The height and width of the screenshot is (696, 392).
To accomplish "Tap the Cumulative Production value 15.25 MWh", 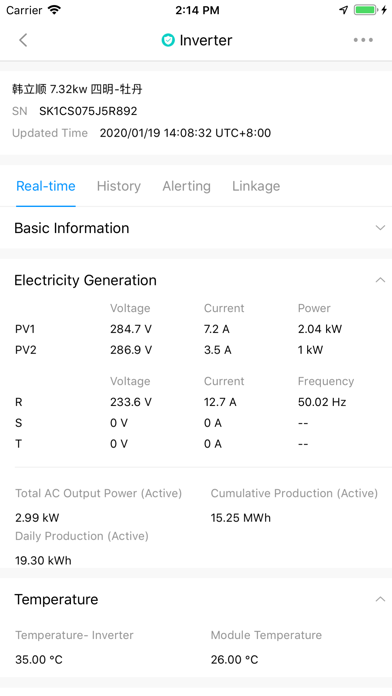I will [241, 518].
